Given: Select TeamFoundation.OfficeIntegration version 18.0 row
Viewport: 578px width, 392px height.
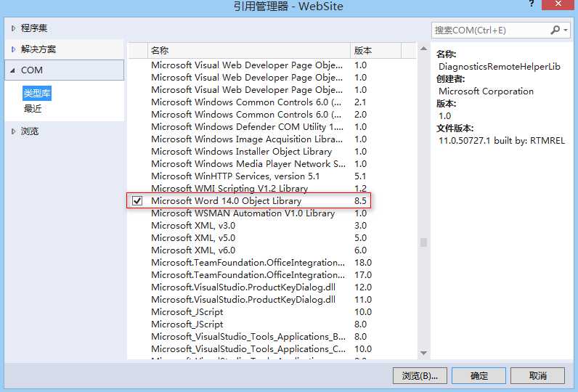Looking at the screenshot, I should [x=272, y=263].
